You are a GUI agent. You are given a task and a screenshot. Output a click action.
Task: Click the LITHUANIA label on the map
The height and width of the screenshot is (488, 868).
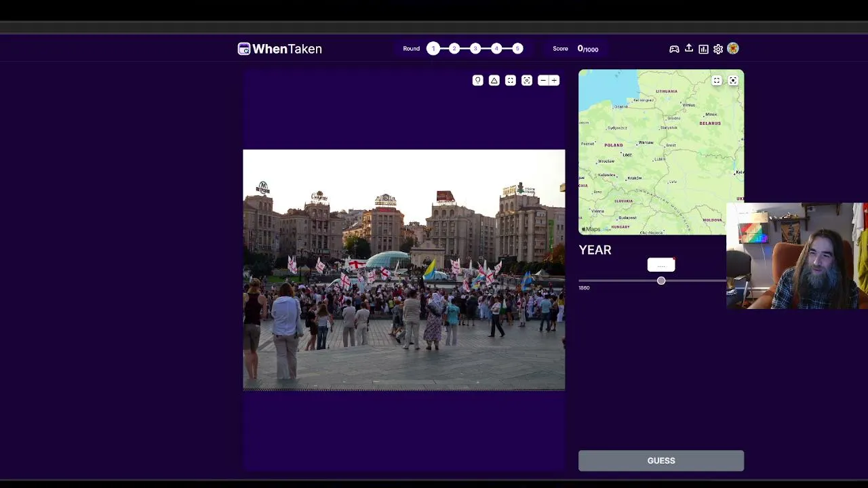coord(667,91)
